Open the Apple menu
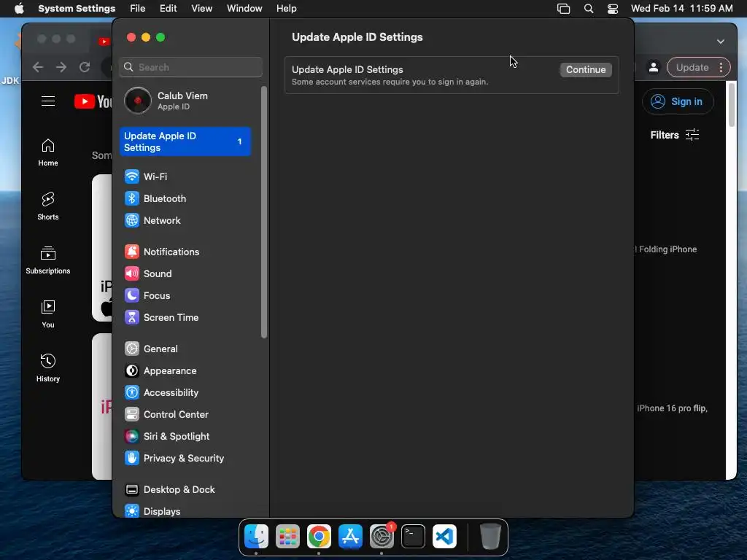This screenshot has height=560, width=747. 19,9
